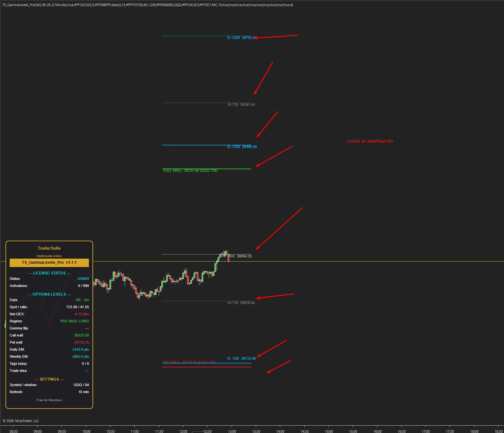This screenshot has width=504, height=433.
Task: Click the Regime value PDC BIAS: LONG
Action: coord(75,321)
